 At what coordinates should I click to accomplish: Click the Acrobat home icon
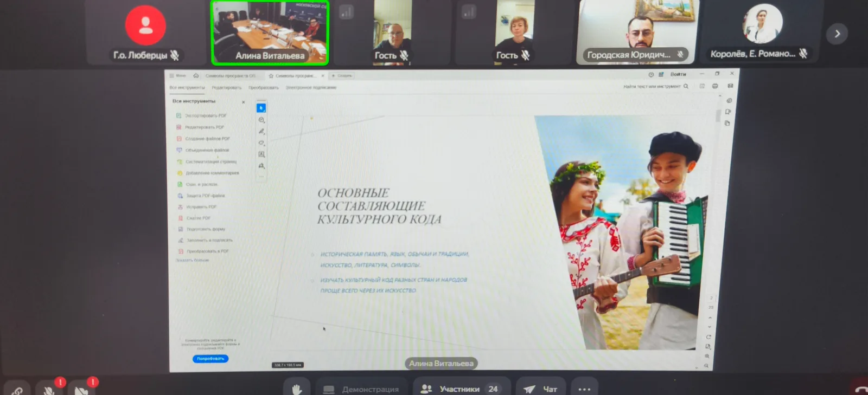196,76
